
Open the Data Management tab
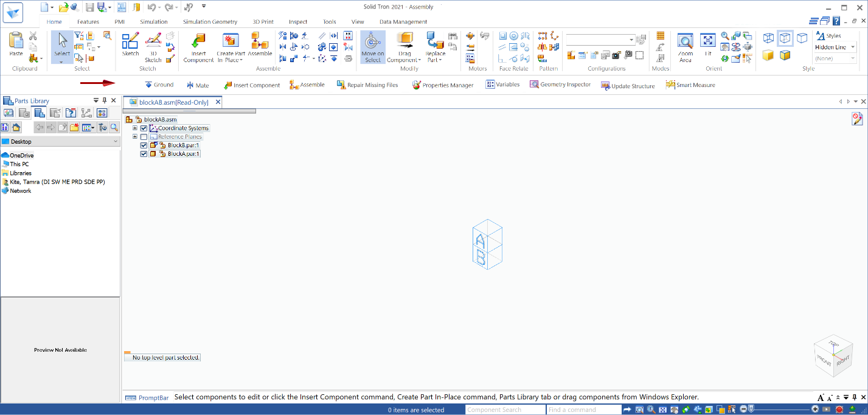(403, 22)
